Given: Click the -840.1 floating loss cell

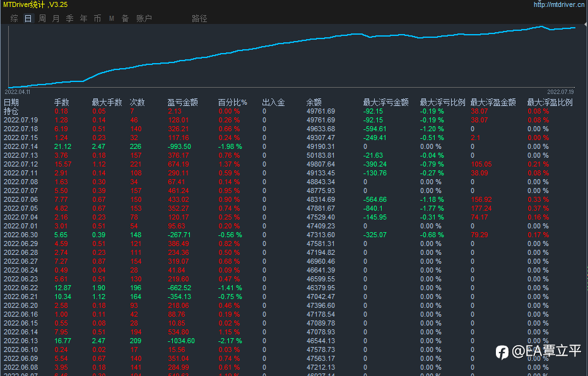Looking at the screenshot, I should pos(373,208).
